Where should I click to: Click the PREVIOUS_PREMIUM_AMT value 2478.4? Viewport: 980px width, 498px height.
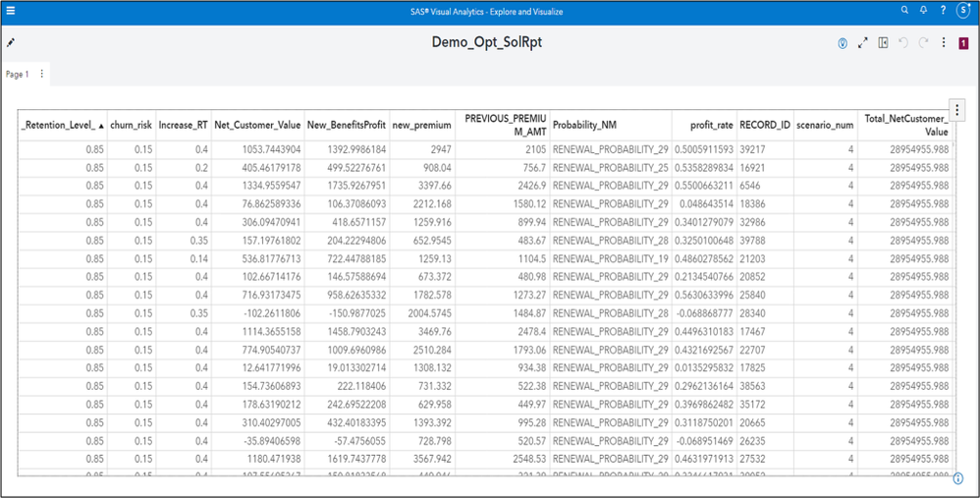[502, 331]
